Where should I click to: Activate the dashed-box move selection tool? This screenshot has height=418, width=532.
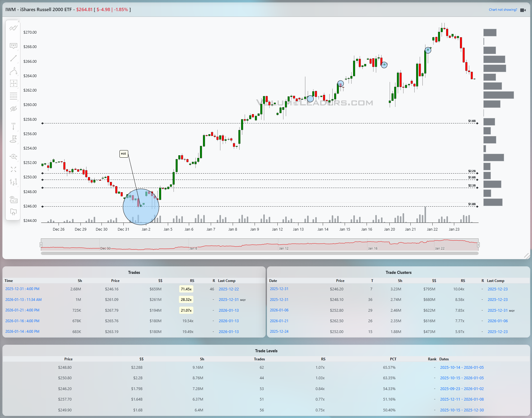13,83
